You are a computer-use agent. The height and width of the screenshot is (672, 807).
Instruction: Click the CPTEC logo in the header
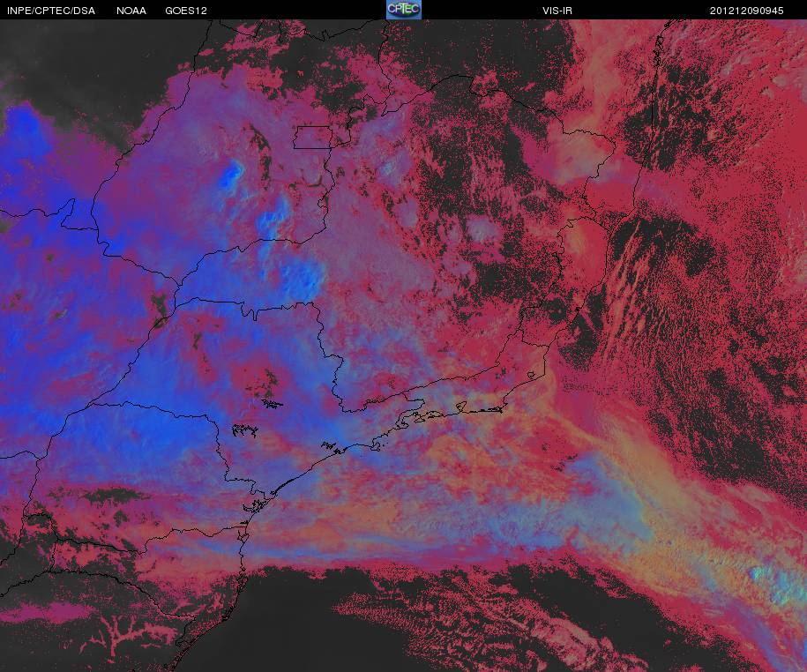pos(404,10)
